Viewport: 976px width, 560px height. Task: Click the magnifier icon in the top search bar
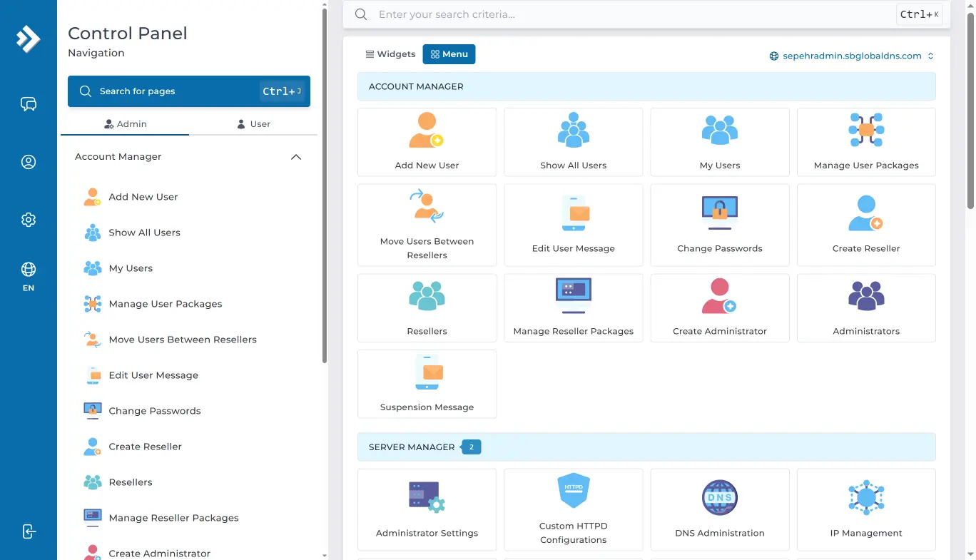(361, 14)
